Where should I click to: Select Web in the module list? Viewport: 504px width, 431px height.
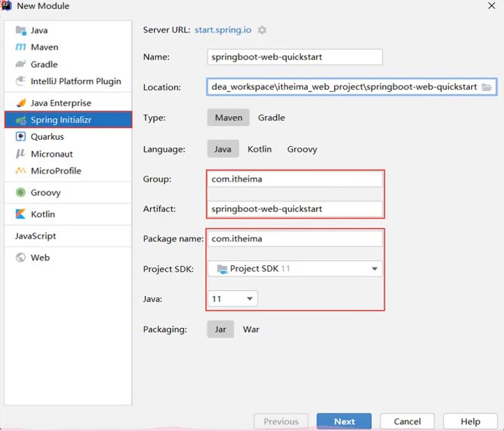[68, 257]
